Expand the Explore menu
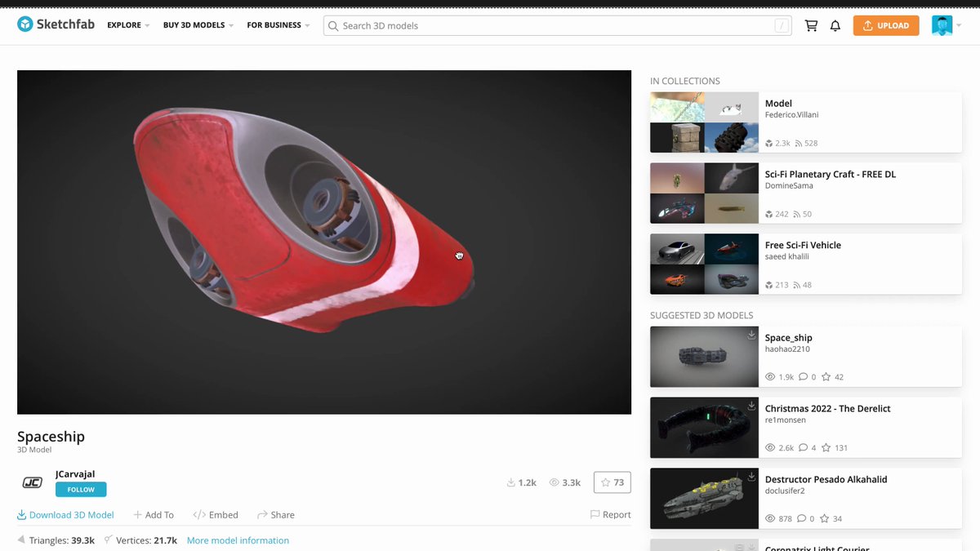Viewport: 980px width, 551px height. pyautogui.click(x=128, y=25)
